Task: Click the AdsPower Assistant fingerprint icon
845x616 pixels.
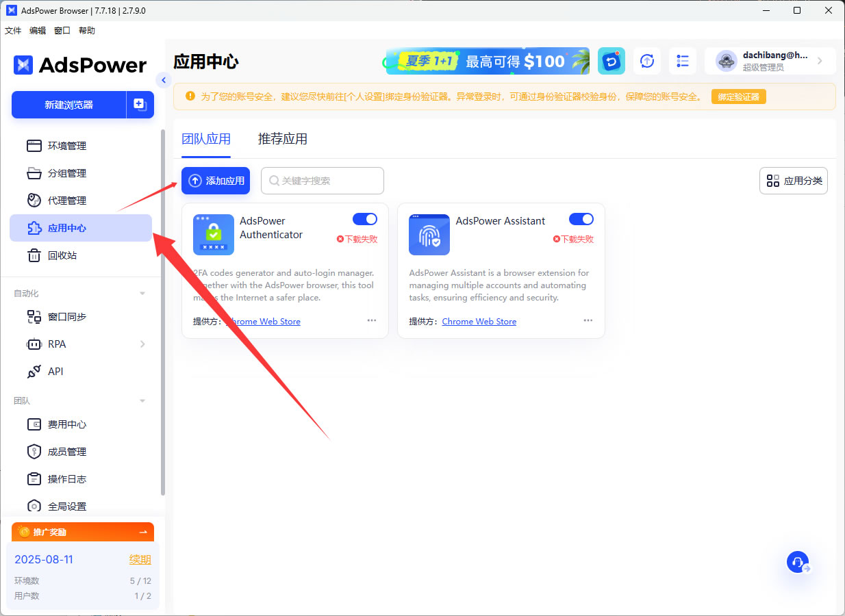Action: [x=429, y=235]
